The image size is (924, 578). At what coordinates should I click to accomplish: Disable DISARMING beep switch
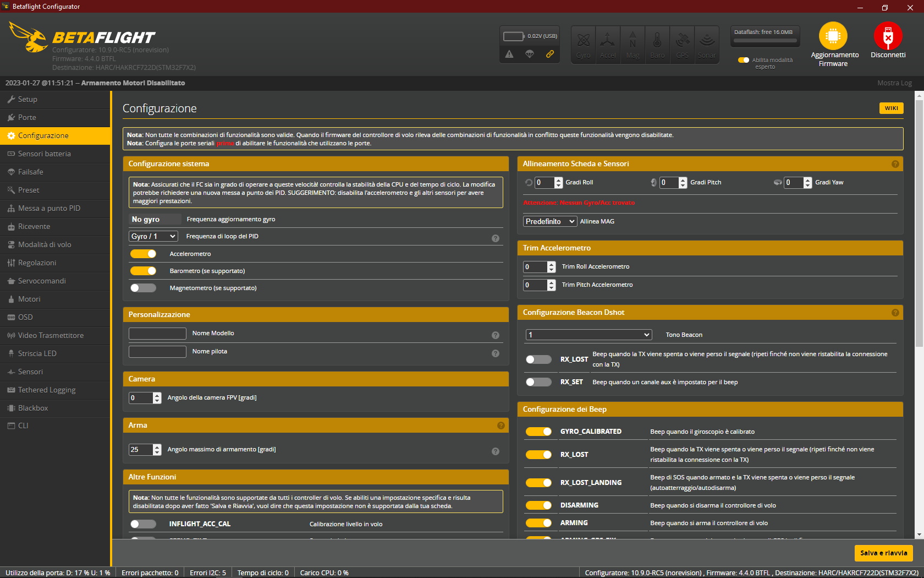pyautogui.click(x=538, y=505)
